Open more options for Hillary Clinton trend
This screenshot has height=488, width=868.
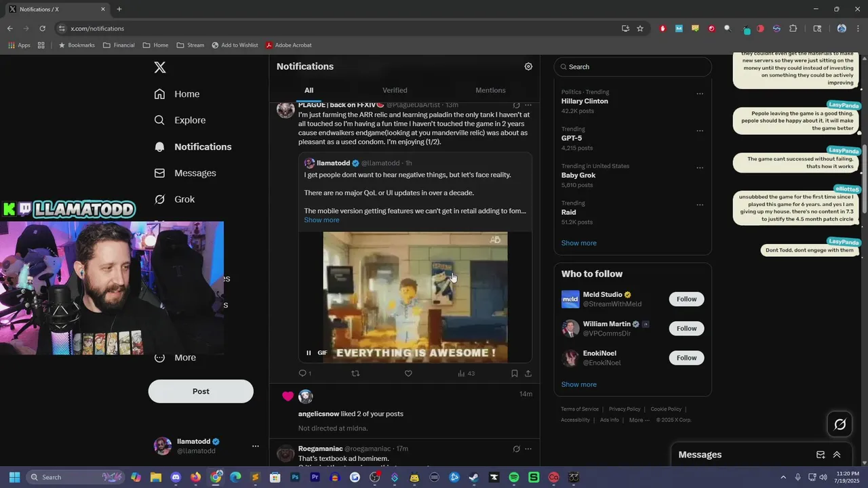pos(700,94)
